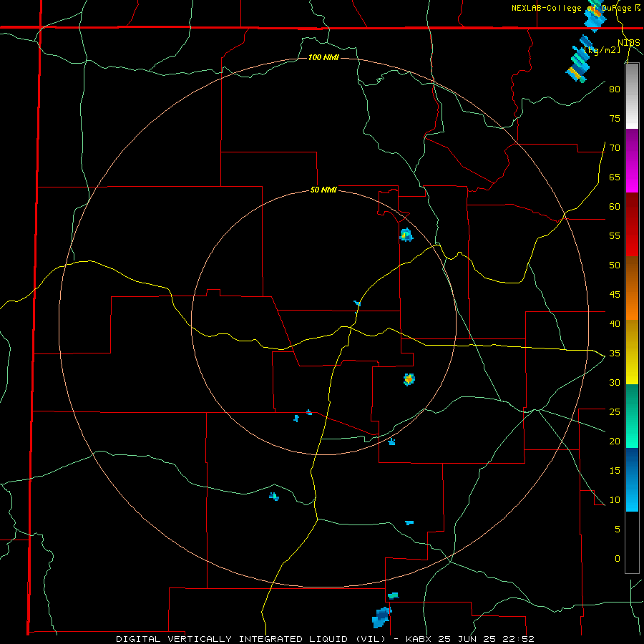Viewport: 644px width, 644px height.
Task: Click the isolated blue echo in the southwest quadrant
Action: pyautogui.click(x=274, y=497)
